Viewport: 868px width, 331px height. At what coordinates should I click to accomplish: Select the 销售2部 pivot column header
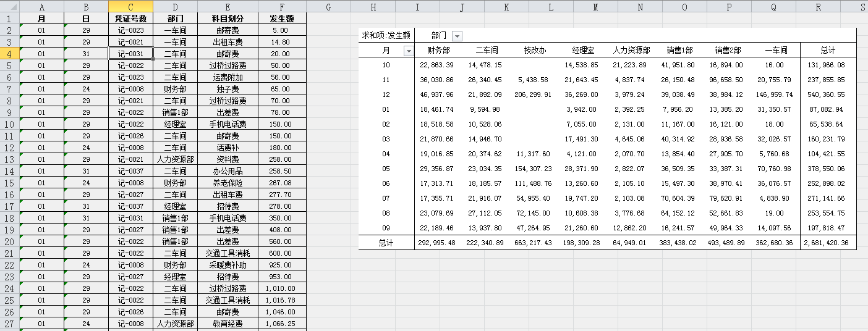(x=728, y=51)
